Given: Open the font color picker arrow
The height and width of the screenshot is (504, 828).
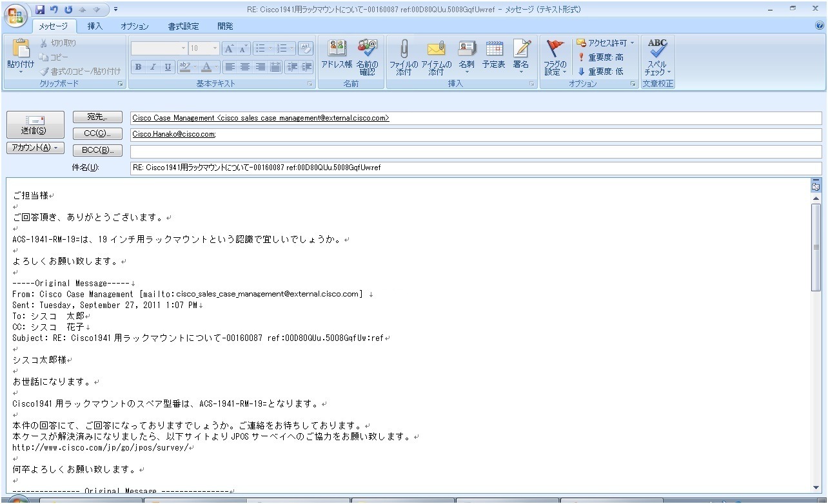Looking at the screenshot, I should pos(217,67).
